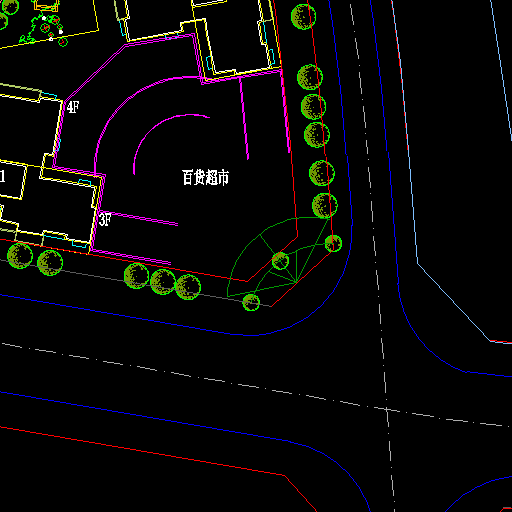Select the 4F floor label

73,107
